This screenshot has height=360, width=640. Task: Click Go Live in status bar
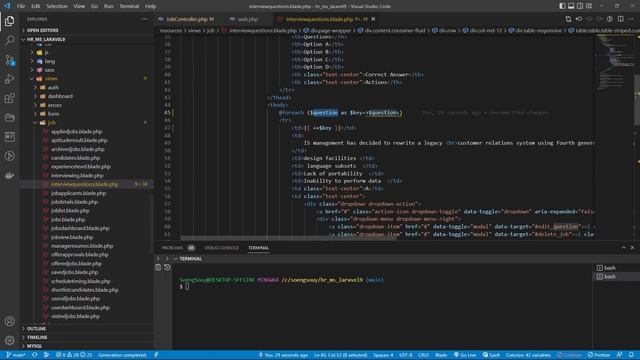(x=465, y=355)
